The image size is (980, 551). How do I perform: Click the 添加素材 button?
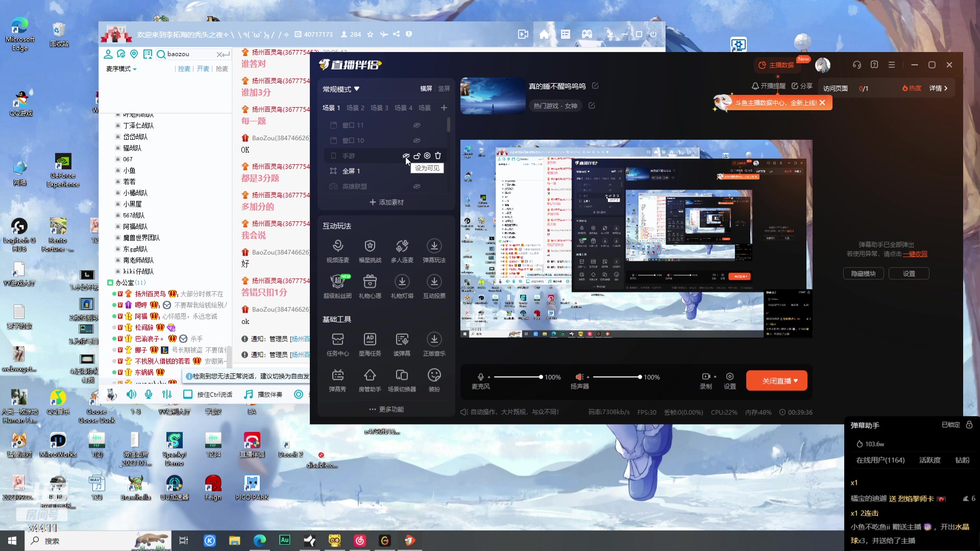click(386, 202)
